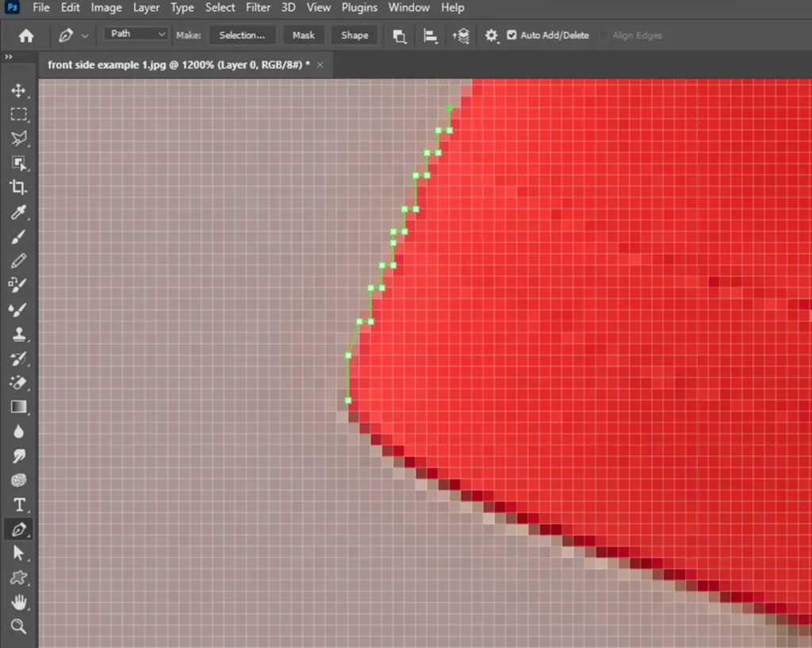Viewport: 812px width, 648px height.
Task: Toggle the Auto Add/Delete checkbox
Action: click(x=511, y=35)
